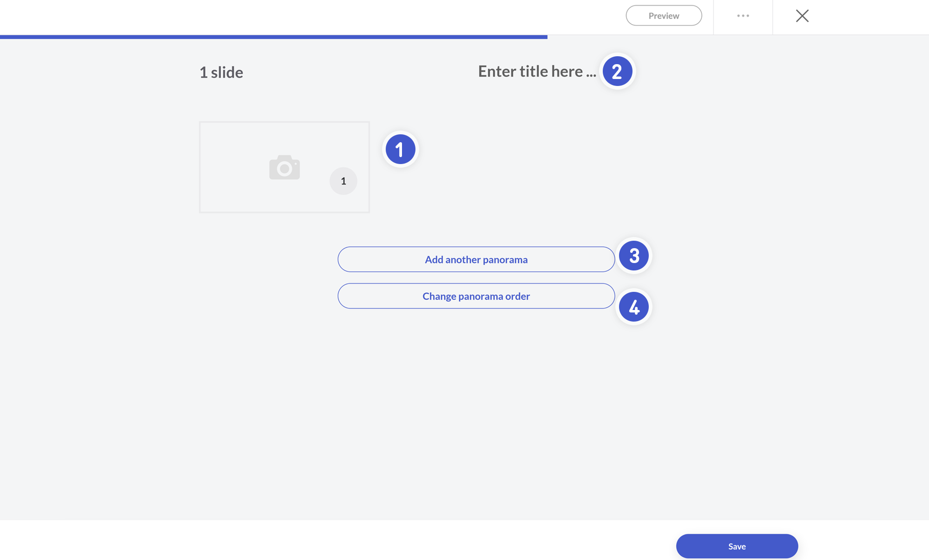
Task: Add another panorama to the slideshow
Action: click(x=476, y=259)
